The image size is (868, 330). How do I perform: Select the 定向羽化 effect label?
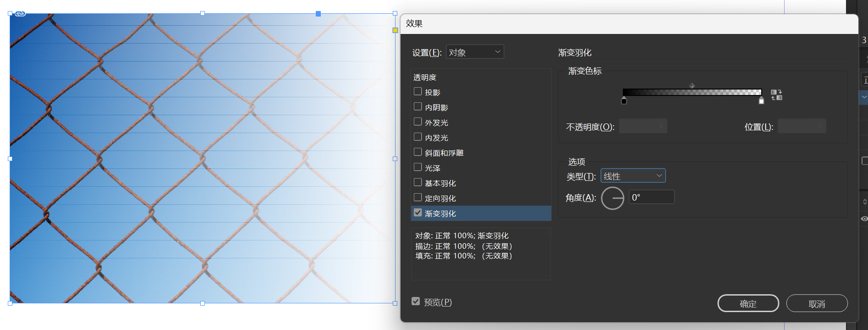click(440, 198)
